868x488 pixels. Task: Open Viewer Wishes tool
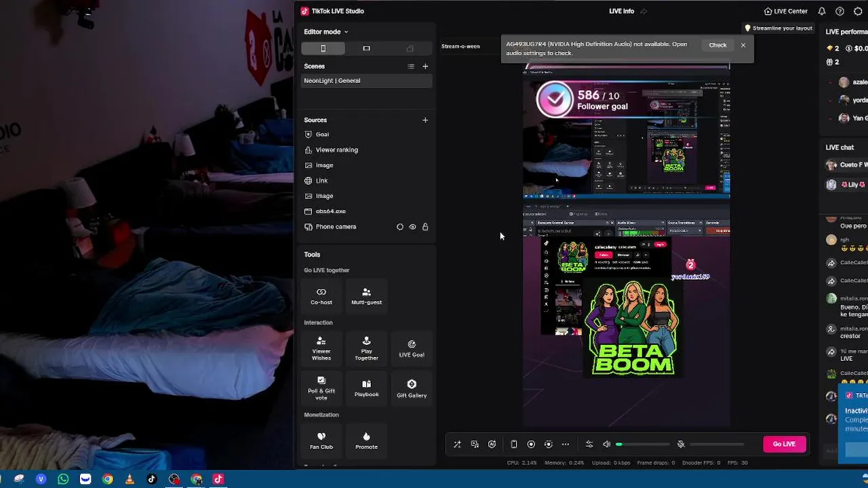[321, 348]
